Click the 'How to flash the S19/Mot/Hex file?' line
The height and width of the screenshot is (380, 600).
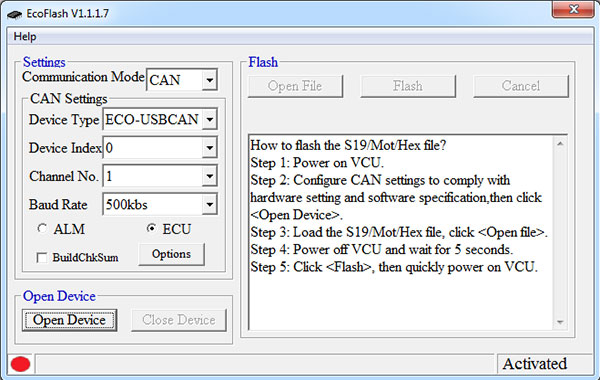348,145
